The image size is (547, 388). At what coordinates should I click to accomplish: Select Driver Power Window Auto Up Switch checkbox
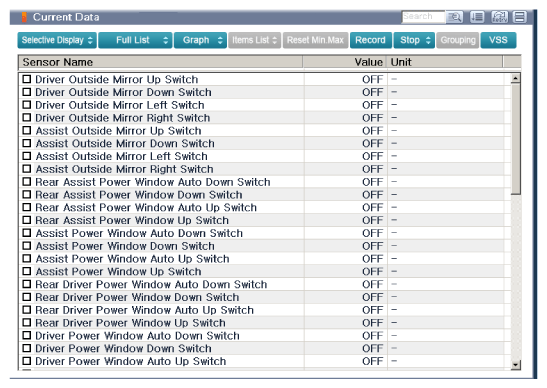point(27,361)
